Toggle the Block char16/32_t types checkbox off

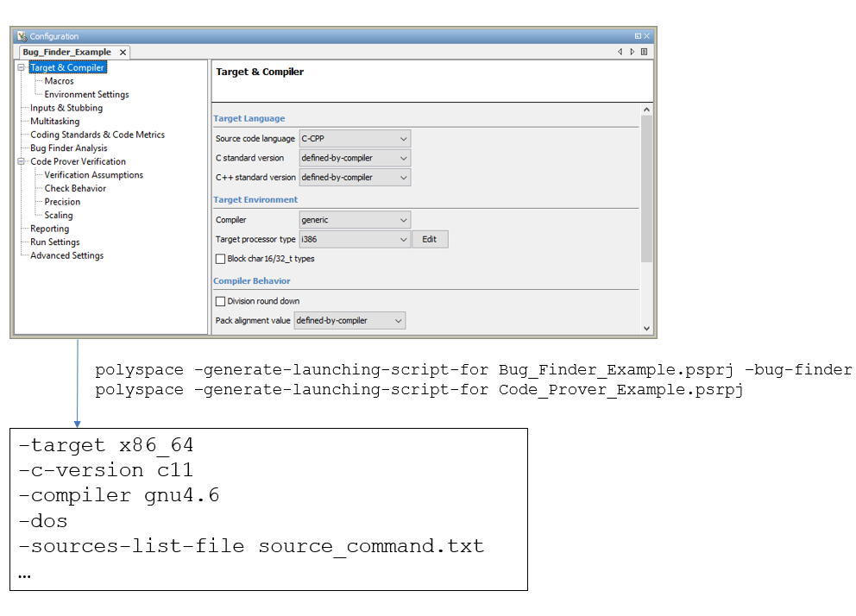(x=220, y=258)
